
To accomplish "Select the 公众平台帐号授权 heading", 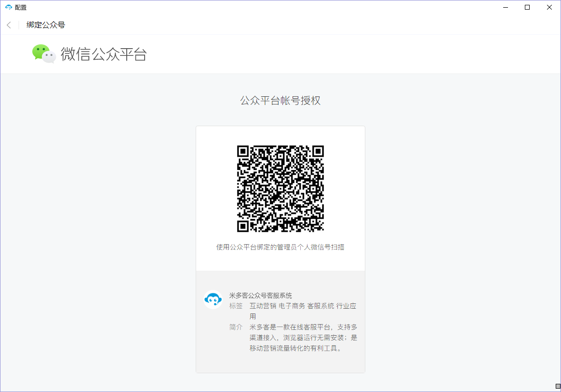I will click(280, 101).
